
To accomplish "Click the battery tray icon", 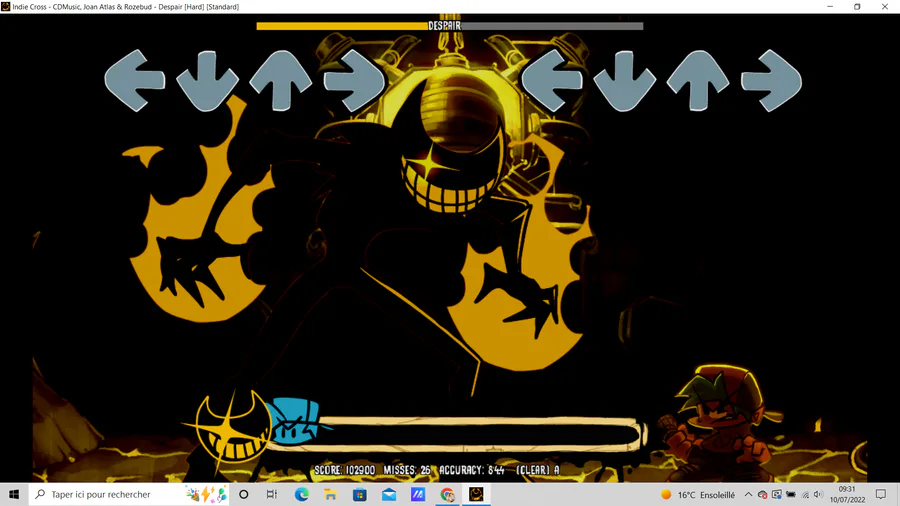I will click(791, 495).
